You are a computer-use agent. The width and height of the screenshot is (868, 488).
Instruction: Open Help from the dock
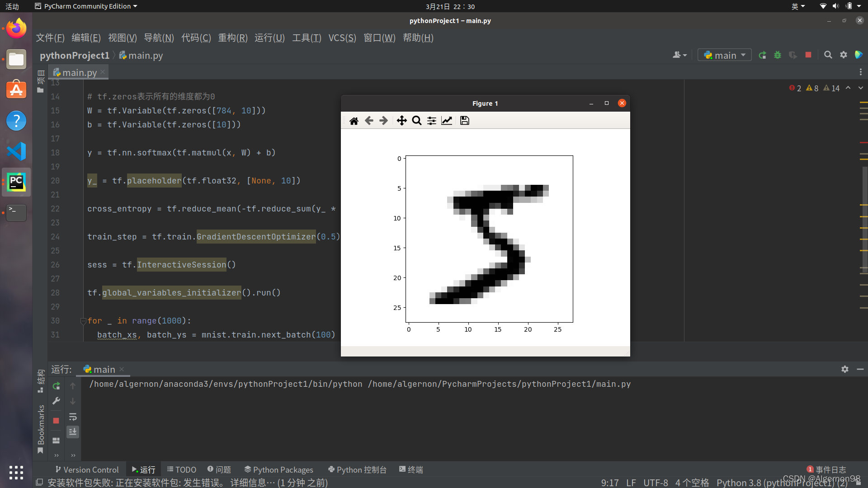(16, 121)
